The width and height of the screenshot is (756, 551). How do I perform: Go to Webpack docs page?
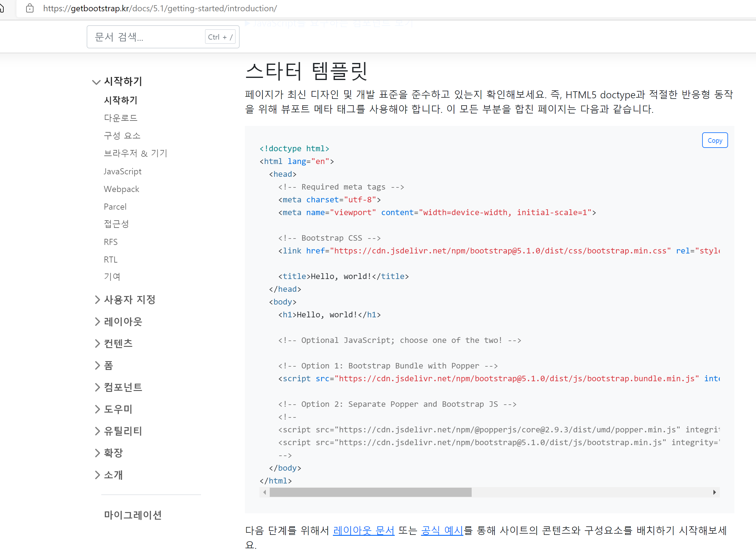[x=121, y=189]
